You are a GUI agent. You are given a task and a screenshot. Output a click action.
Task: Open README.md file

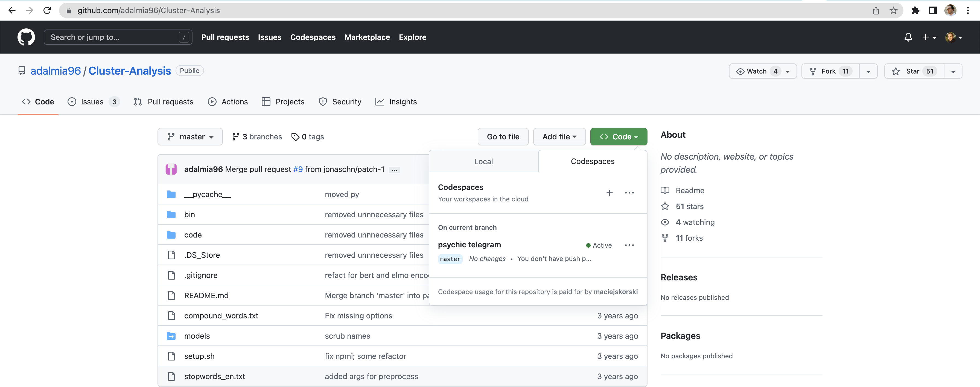pos(206,295)
